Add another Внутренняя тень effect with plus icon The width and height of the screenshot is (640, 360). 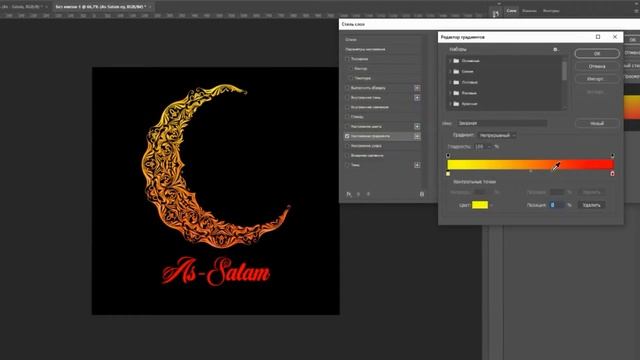pyautogui.click(x=417, y=98)
